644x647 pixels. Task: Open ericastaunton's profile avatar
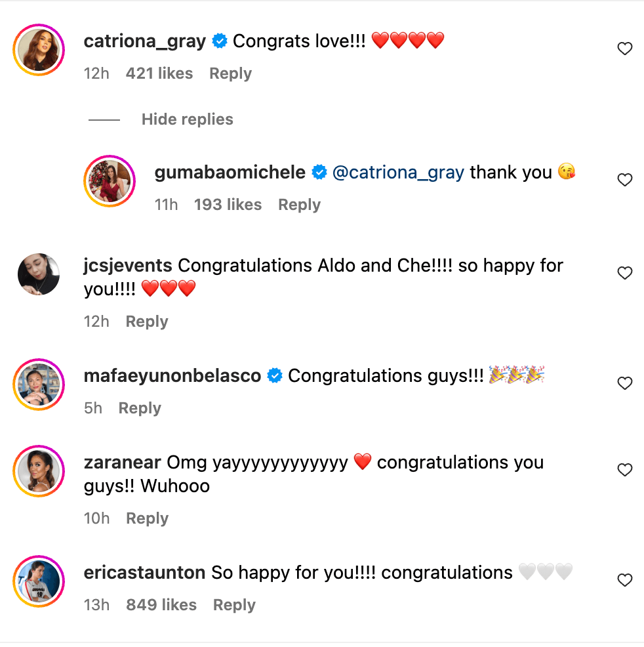pos(39,581)
